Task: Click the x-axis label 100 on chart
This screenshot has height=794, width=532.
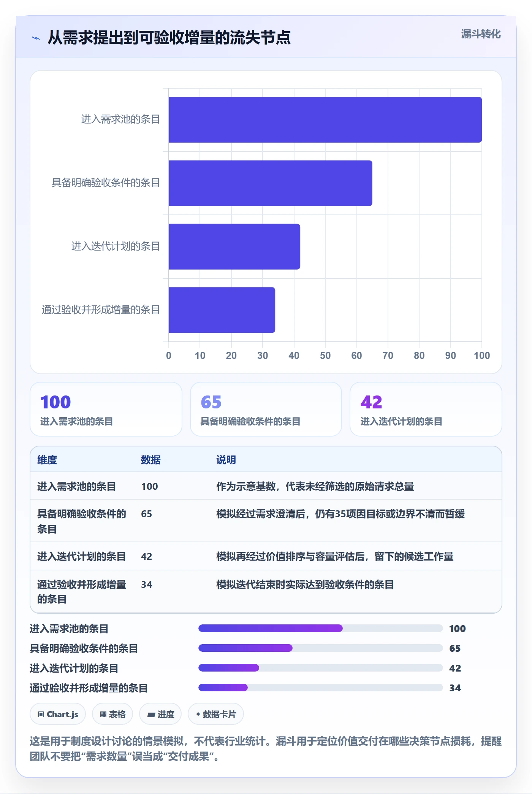Action: tap(482, 356)
